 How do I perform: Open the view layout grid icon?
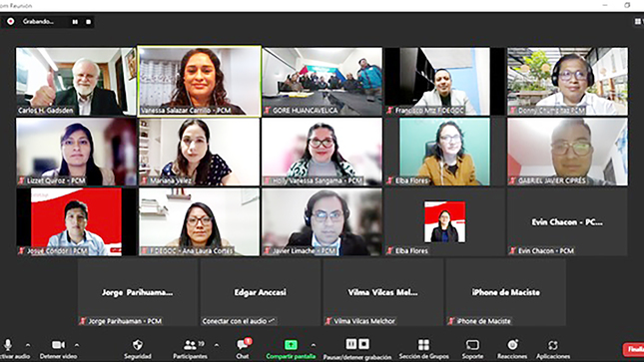638,21
